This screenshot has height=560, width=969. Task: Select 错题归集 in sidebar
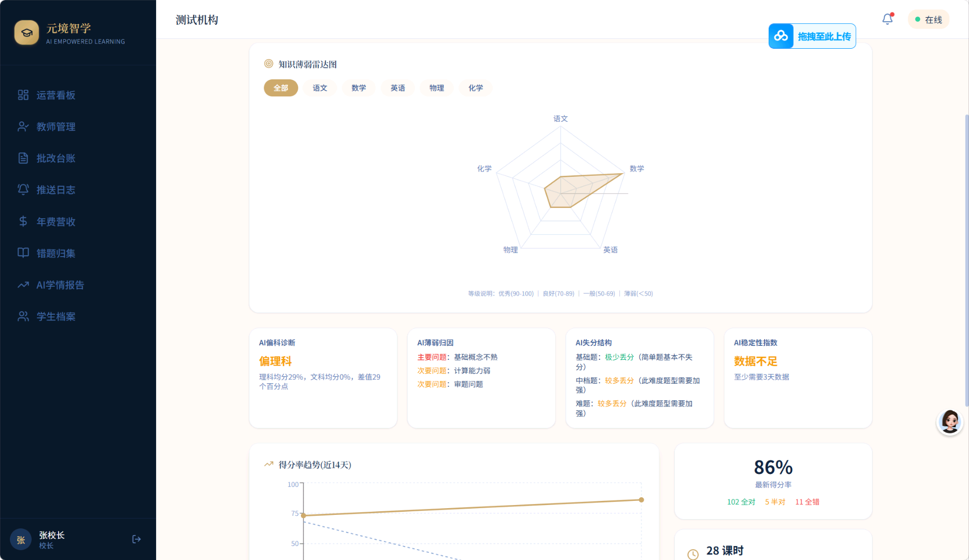[78, 253]
